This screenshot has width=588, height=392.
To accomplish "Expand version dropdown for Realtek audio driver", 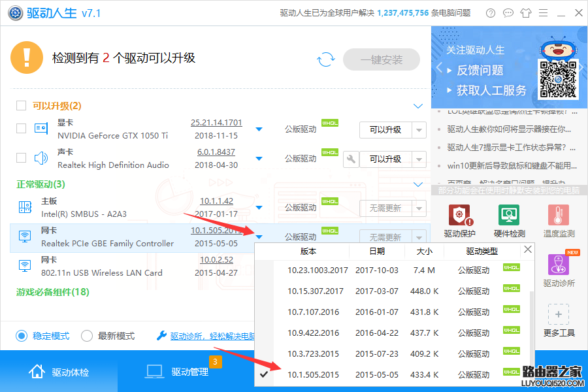I will (x=259, y=158).
